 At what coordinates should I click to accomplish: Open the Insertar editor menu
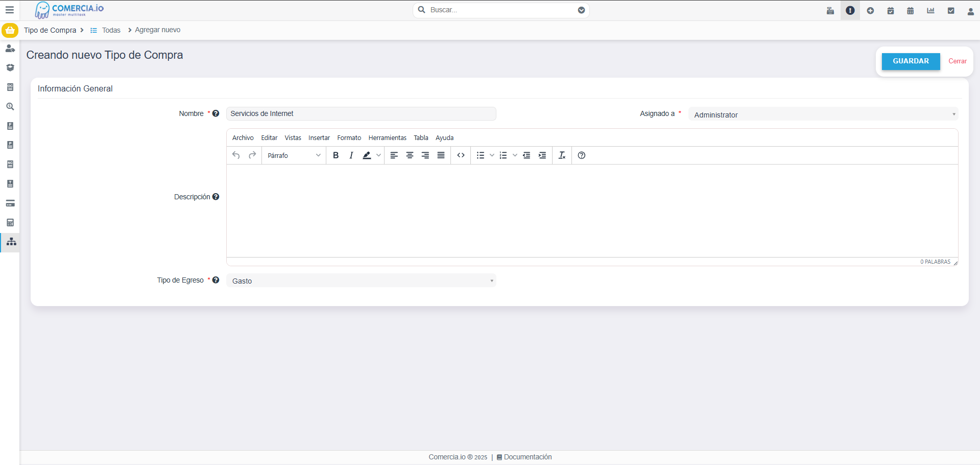click(319, 138)
